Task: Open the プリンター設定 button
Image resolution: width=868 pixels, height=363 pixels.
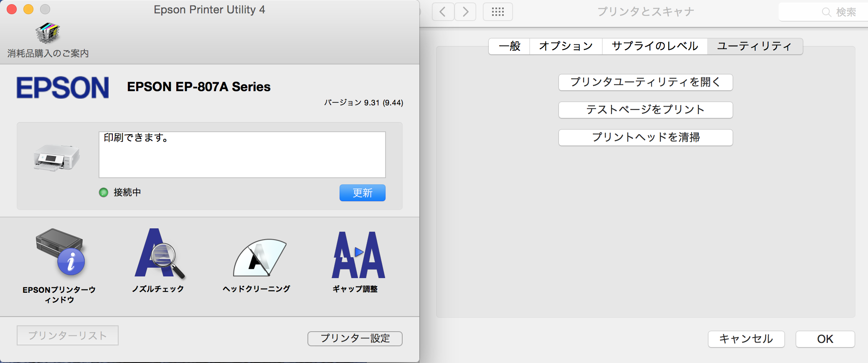Action: click(355, 338)
